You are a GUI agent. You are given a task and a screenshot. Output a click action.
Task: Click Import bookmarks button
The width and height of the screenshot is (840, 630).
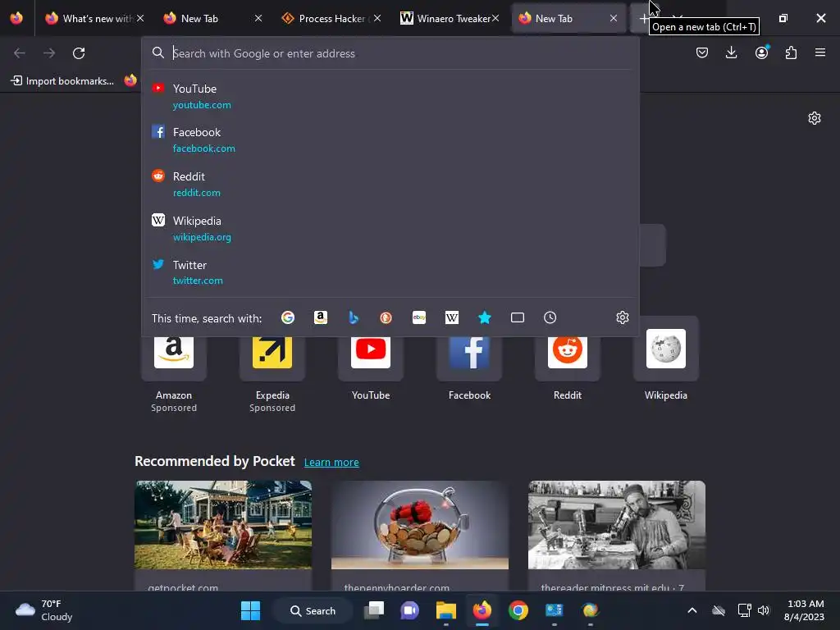[x=62, y=81]
